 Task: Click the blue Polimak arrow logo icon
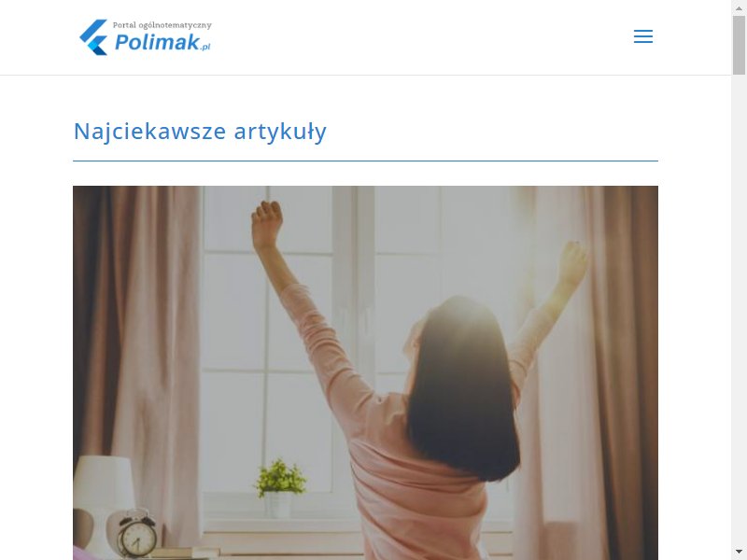point(94,37)
